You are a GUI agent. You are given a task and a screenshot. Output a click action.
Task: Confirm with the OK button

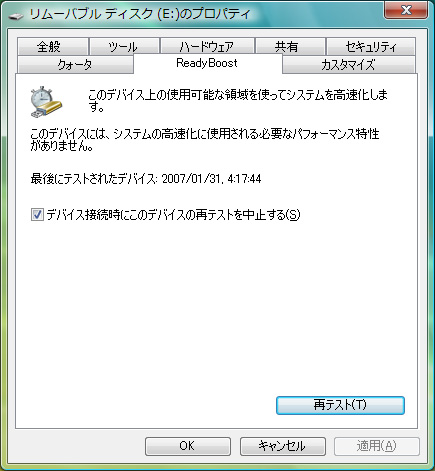pos(188,446)
